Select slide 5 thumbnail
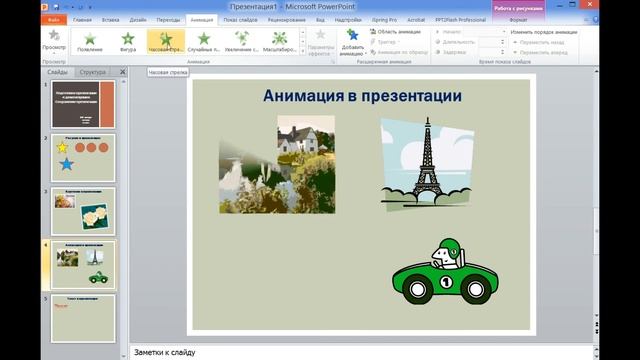 [83, 319]
